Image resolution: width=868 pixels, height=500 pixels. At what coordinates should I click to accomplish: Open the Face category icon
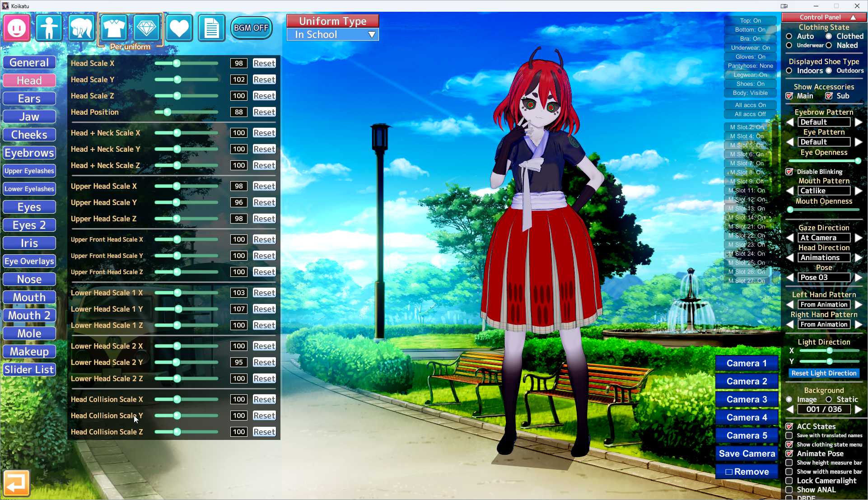click(17, 28)
